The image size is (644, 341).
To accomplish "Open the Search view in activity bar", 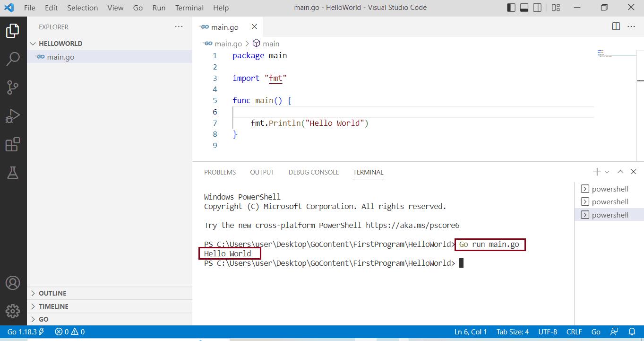I will (x=13, y=59).
